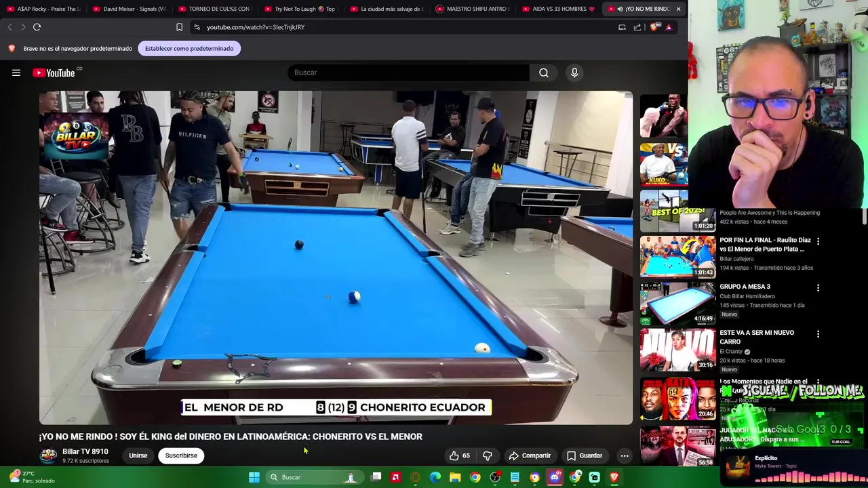This screenshot has width=868, height=488.
Task: Click the main billiards video player
Action: point(336,258)
